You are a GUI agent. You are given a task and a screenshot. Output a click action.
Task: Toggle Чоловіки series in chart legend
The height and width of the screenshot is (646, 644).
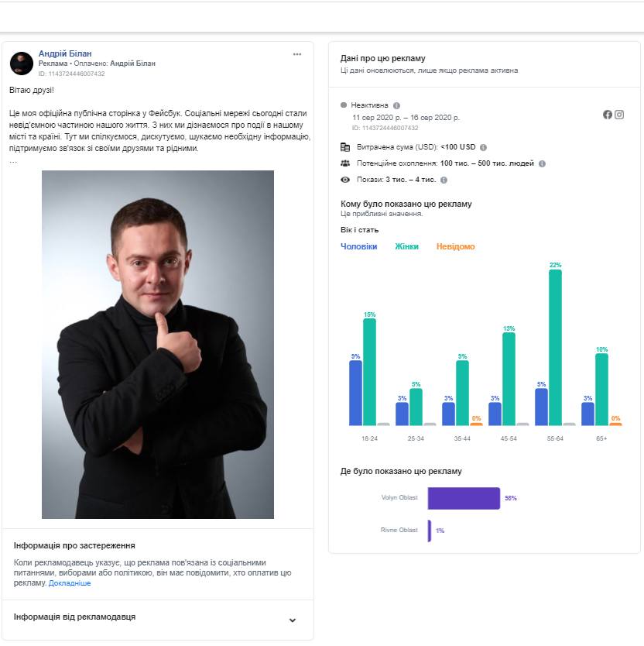(359, 246)
